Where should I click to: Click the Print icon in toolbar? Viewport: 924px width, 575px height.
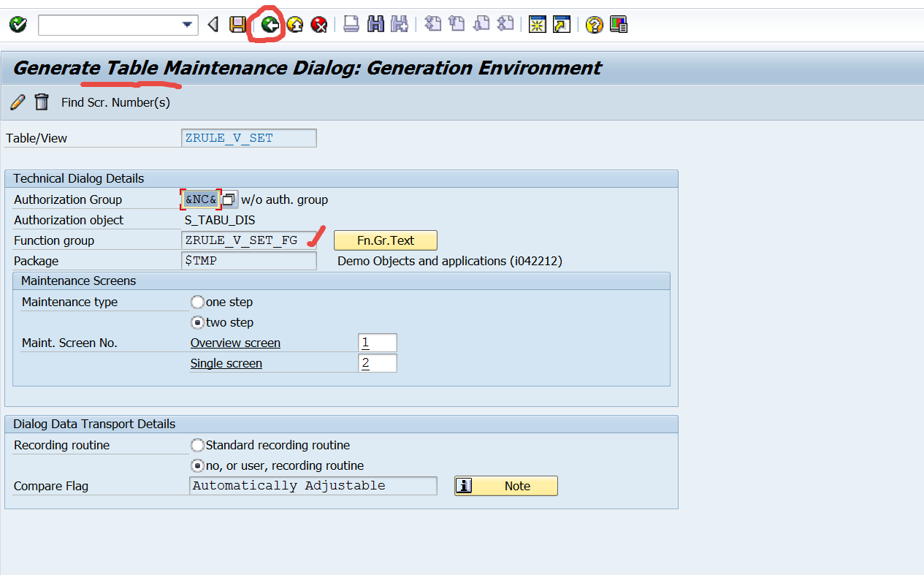click(351, 25)
